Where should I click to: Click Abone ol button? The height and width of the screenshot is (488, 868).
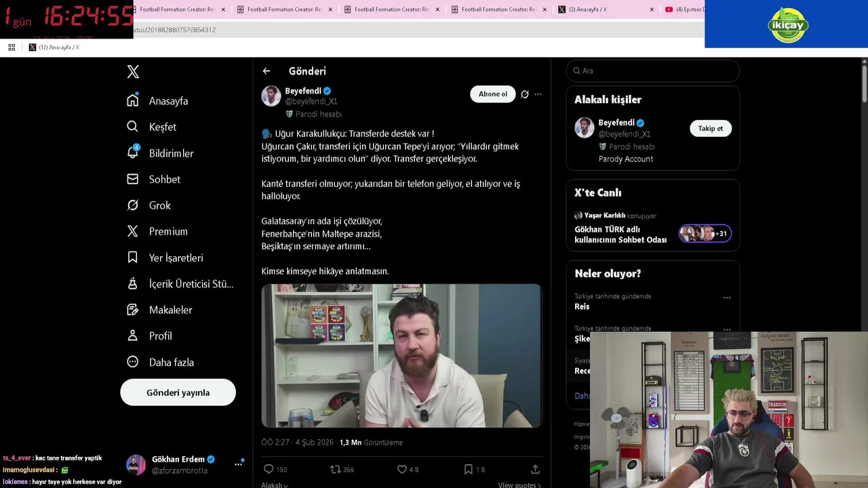[492, 94]
